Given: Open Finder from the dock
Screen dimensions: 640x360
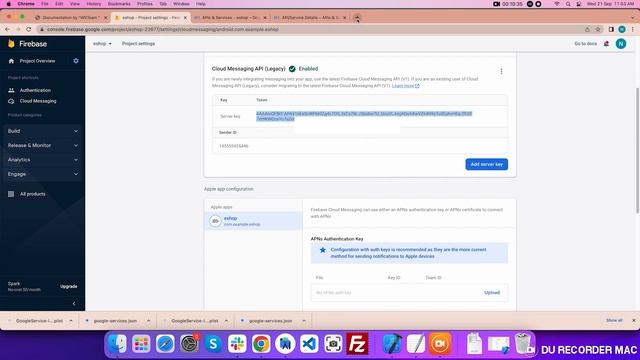Looking at the screenshot, I should [118, 344].
